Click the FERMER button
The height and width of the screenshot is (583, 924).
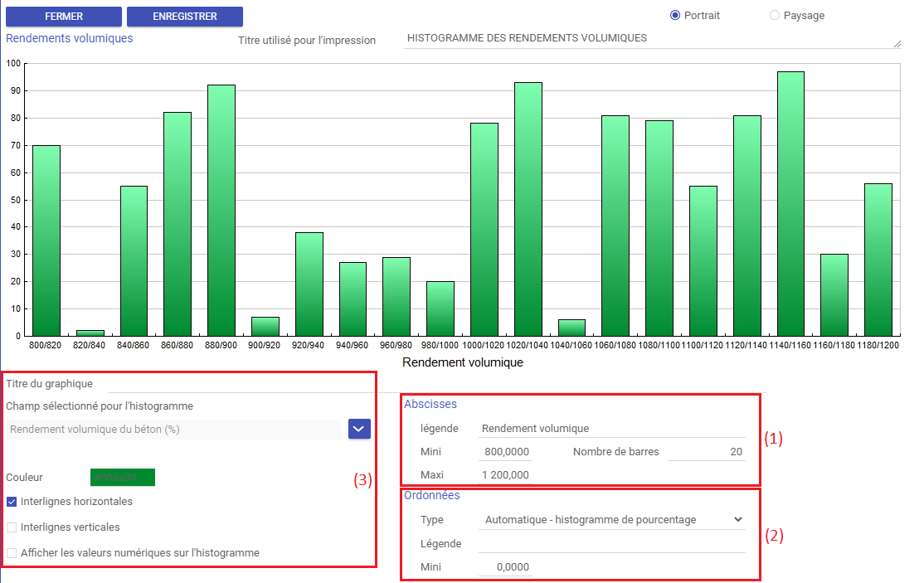tap(64, 17)
